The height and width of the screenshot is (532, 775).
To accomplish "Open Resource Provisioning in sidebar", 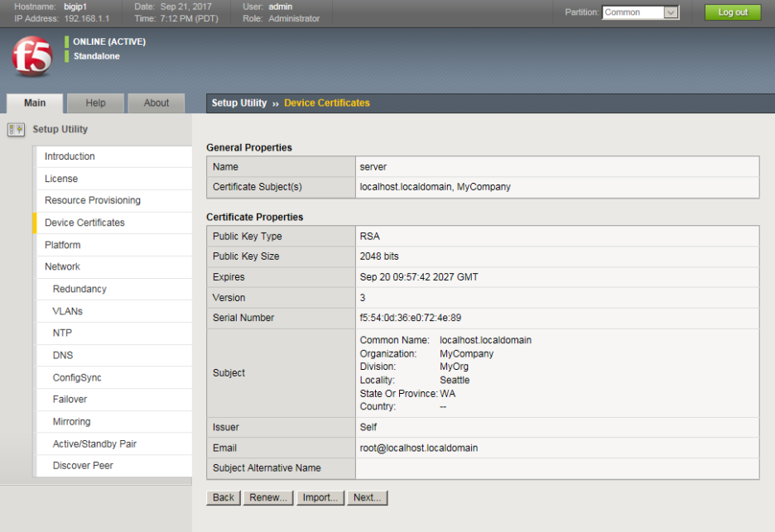I will (93, 200).
